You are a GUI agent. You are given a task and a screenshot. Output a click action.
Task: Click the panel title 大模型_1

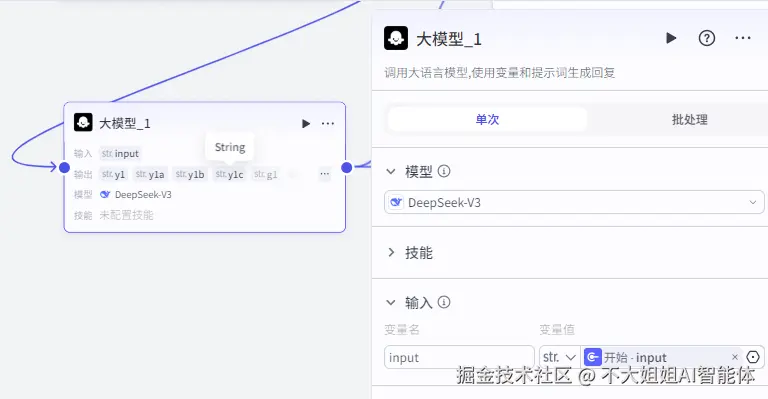pos(449,39)
